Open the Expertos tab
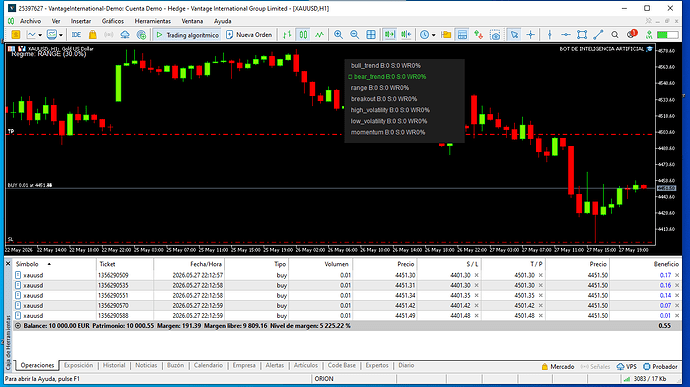The image size is (690, 387). coord(377,365)
